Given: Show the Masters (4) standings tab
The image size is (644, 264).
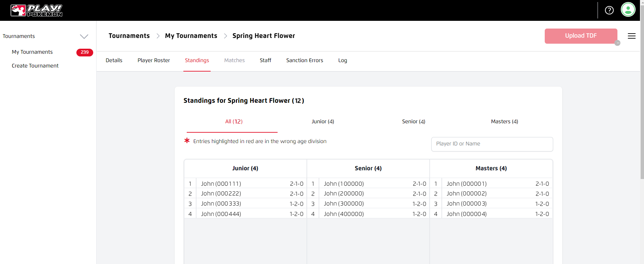Looking at the screenshot, I should [x=504, y=122].
